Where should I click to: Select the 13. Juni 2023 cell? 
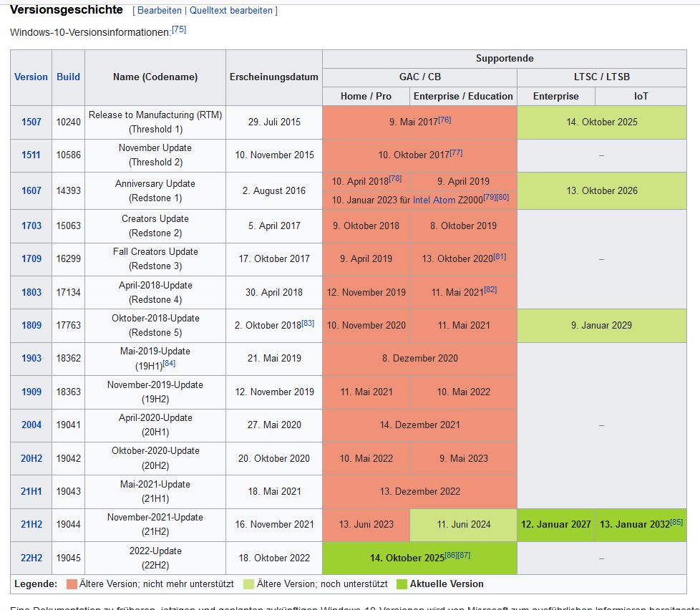click(366, 525)
